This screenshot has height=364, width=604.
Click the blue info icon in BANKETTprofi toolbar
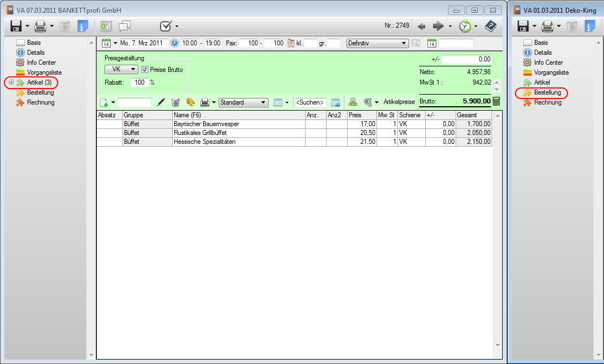click(82, 26)
